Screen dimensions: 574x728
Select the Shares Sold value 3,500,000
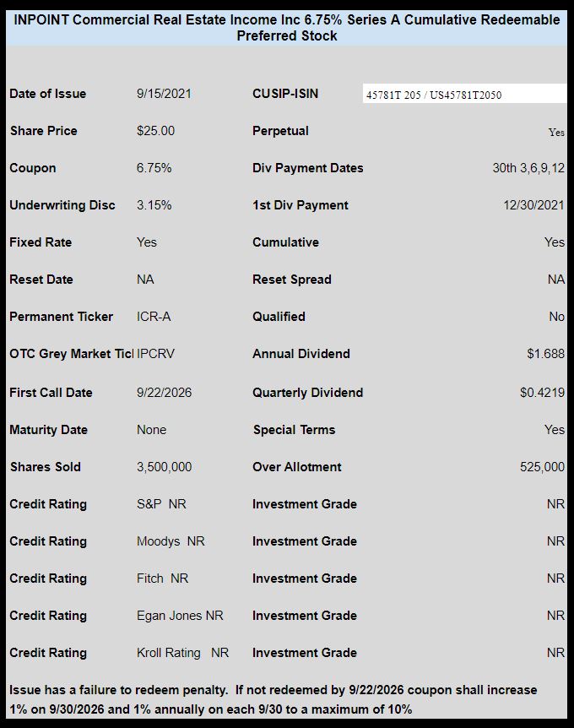click(x=165, y=467)
